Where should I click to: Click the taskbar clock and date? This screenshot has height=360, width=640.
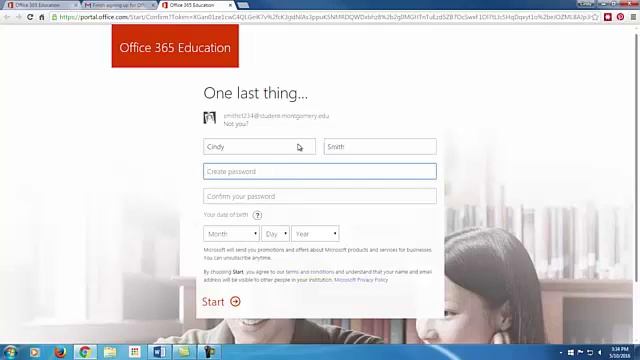620,353
